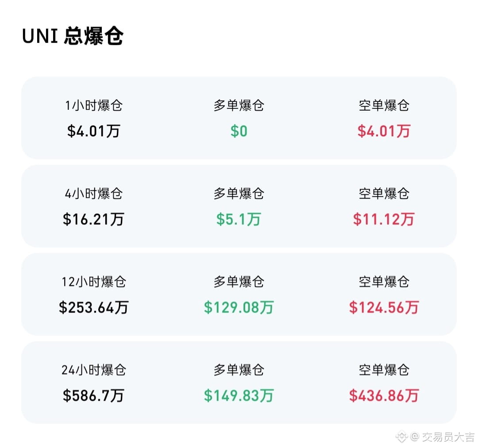Select the 1小时爆仓 label
The height and width of the screenshot is (448, 478).
[93, 105]
